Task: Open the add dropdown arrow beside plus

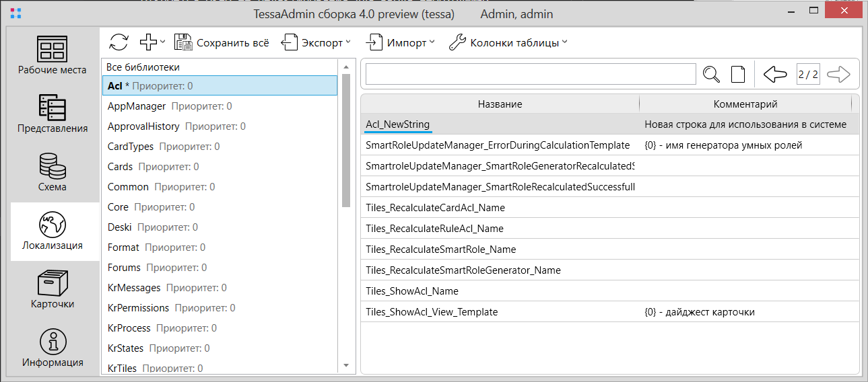Action: tap(163, 42)
